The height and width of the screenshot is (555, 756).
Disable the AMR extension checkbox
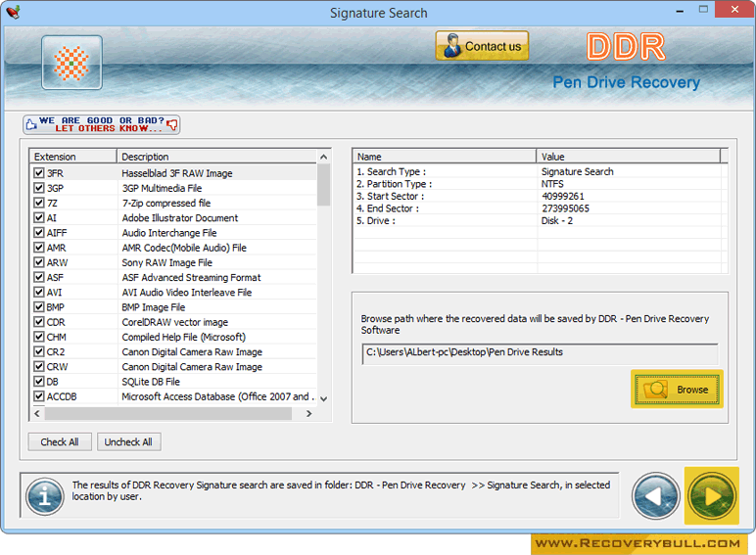tap(39, 248)
